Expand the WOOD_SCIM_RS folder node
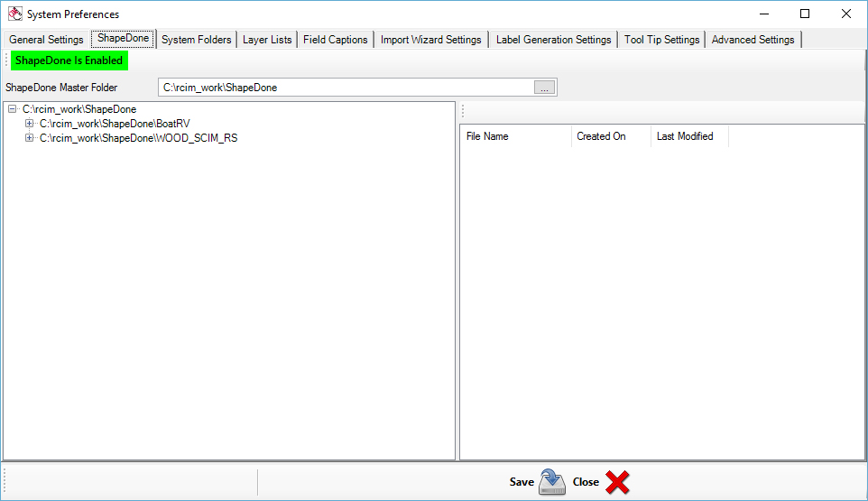 [30, 138]
